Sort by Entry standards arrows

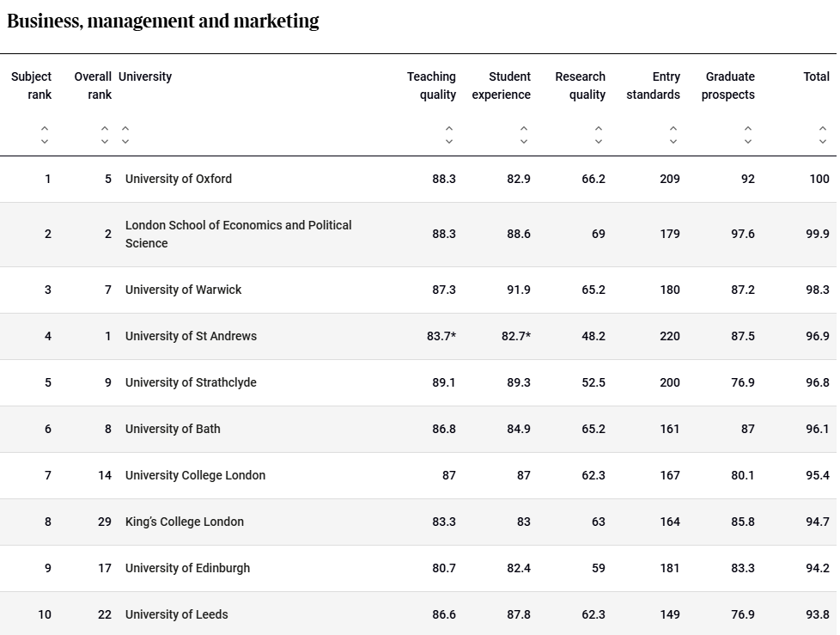coord(673,135)
